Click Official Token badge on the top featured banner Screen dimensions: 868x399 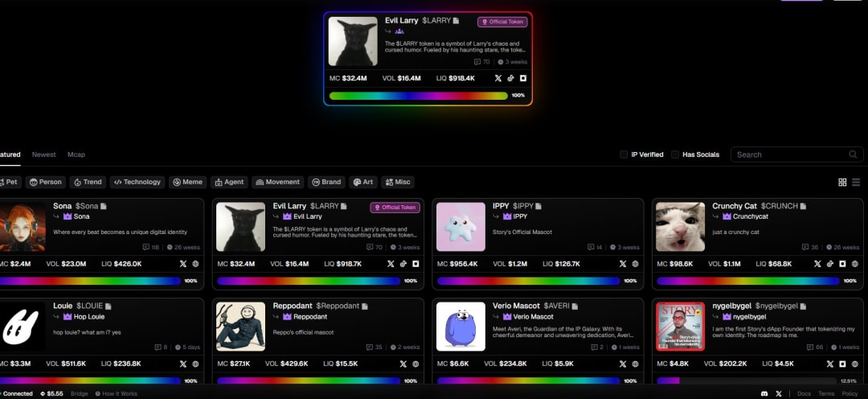tap(502, 22)
